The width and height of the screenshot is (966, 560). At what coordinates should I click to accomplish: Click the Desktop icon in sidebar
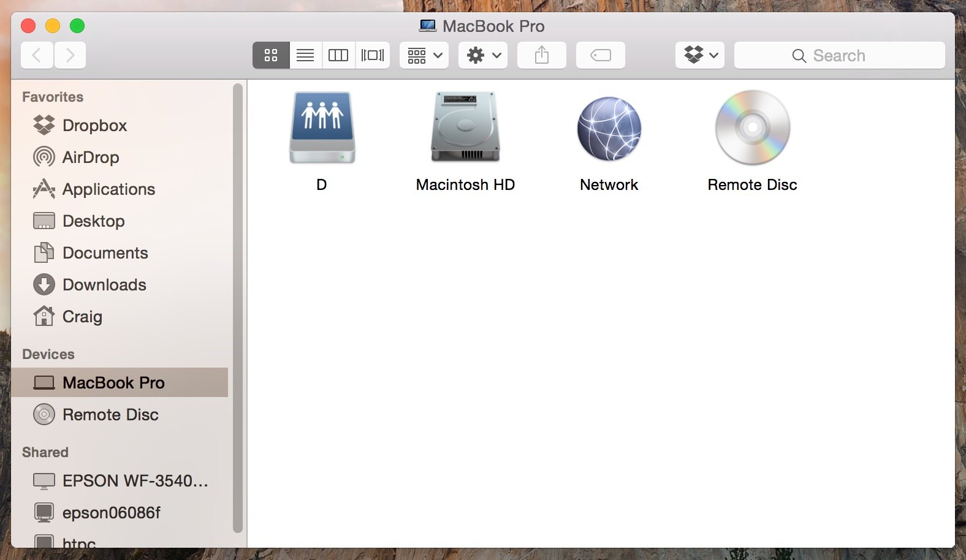pyautogui.click(x=44, y=221)
